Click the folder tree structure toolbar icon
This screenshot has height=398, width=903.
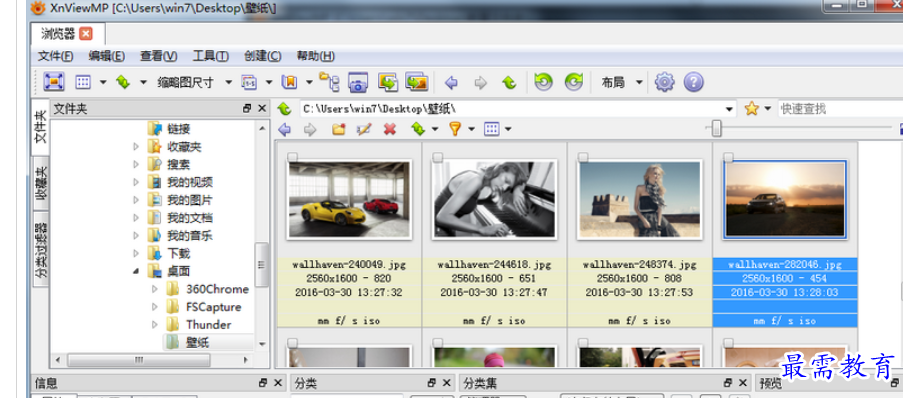point(329,82)
